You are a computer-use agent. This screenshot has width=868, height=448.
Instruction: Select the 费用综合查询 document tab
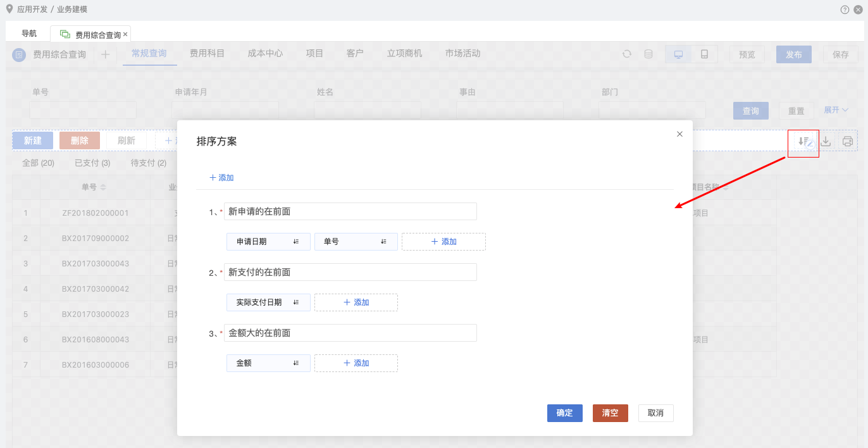[x=92, y=35]
